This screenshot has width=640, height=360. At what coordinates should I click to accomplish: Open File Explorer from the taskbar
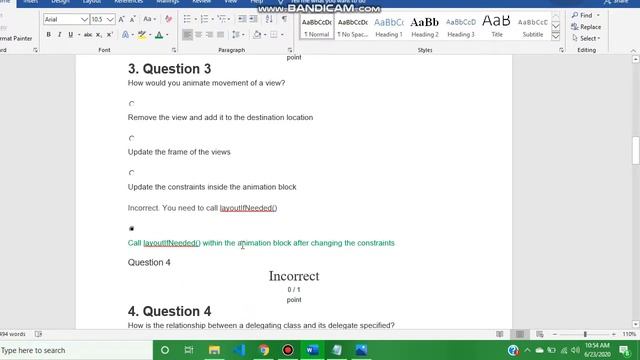214,350
